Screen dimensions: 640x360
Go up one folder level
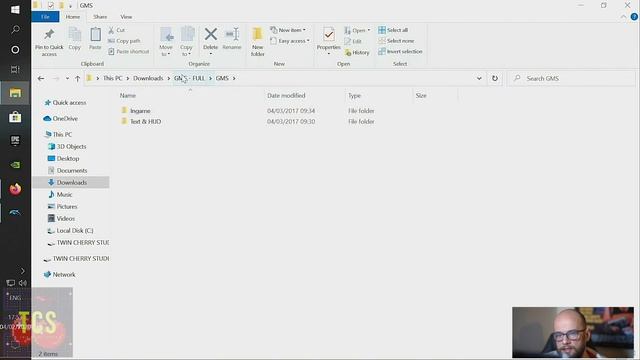77,78
